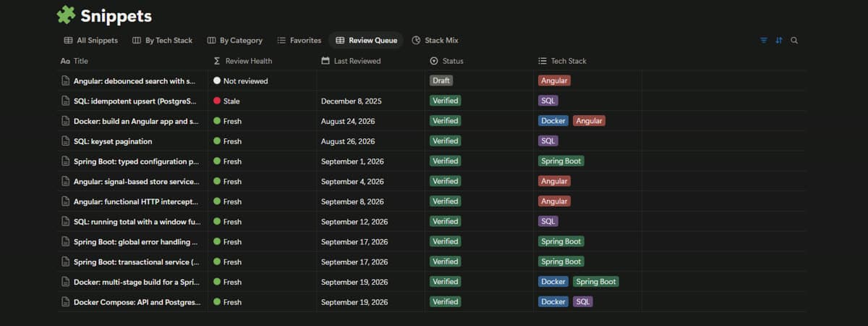Click page icon of Docker Compose API row
The image size is (868, 326).
click(x=66, y=301)
